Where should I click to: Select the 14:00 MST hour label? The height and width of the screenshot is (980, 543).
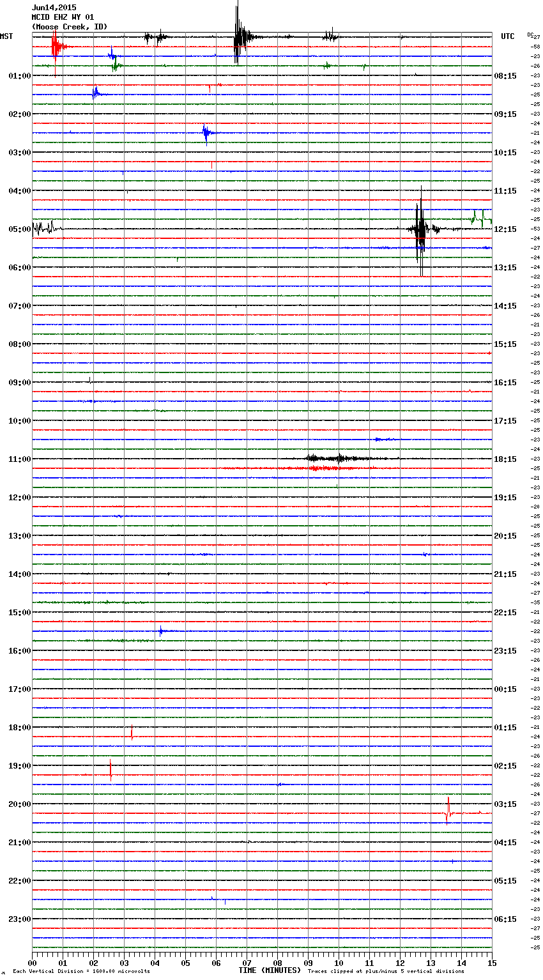pos(20,574)
